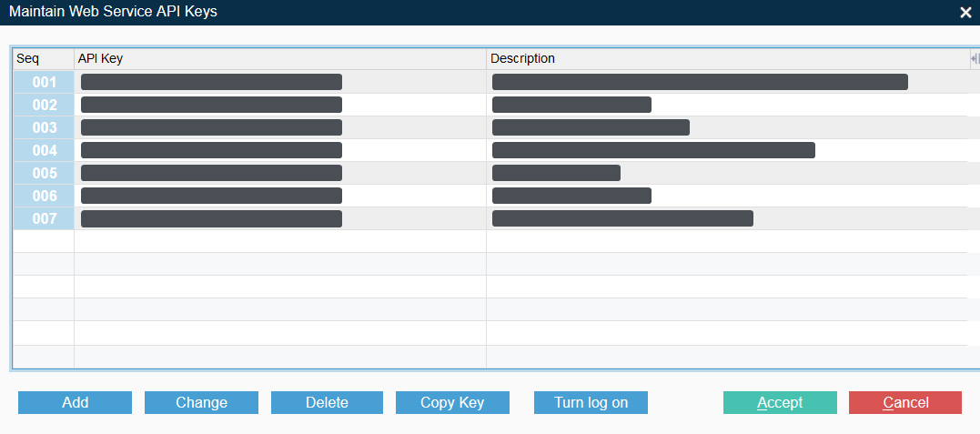Turn log on for web service
The height and width of the screenshot is (434, 980).
pyautogui.click(x=591, y=402)
